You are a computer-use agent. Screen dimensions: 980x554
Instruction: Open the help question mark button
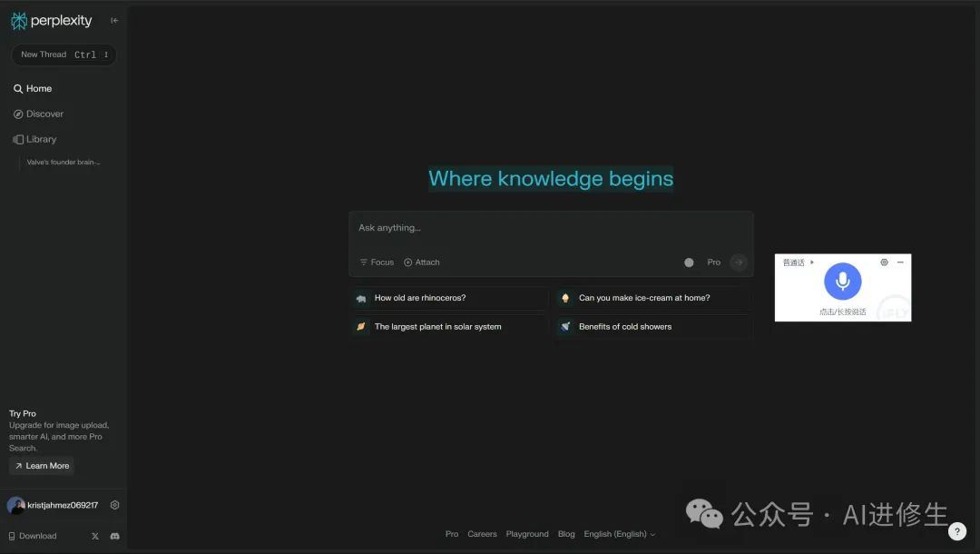tap(957, 531)
